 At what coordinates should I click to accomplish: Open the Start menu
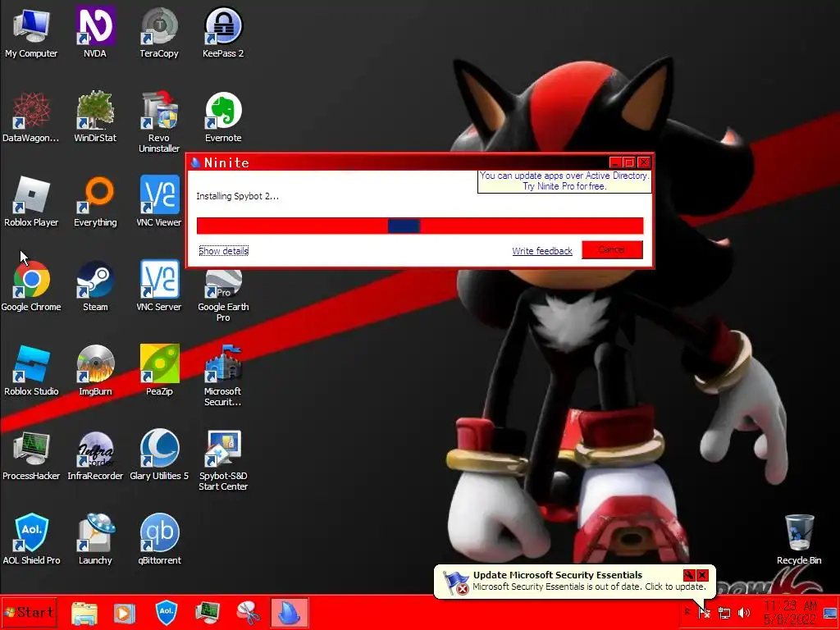[x=29, y=612]
